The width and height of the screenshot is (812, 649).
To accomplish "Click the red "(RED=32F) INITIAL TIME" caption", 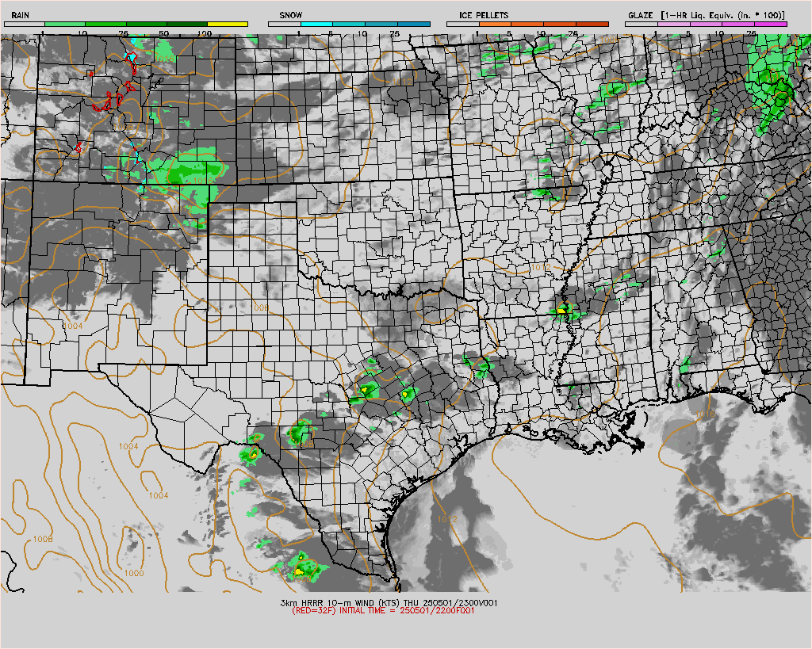I will 339,610.
